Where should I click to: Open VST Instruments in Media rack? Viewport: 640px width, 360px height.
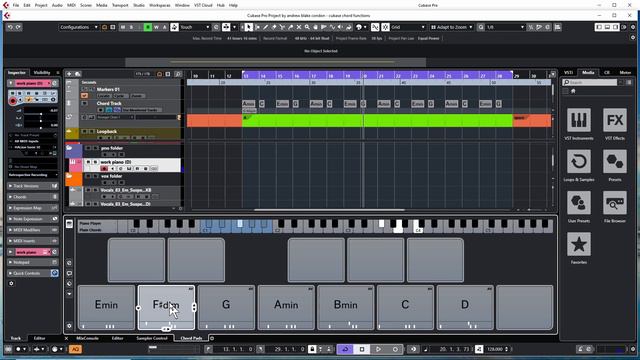[579, 120]
